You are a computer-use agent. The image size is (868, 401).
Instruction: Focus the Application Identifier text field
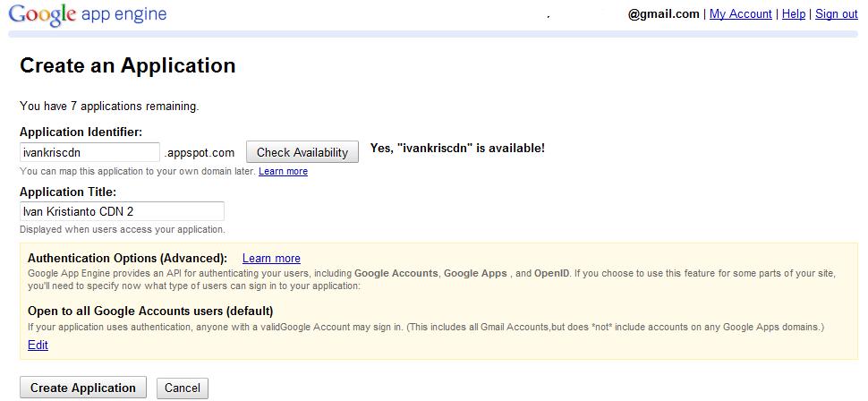pyautogui.click(x=89, y=152)
